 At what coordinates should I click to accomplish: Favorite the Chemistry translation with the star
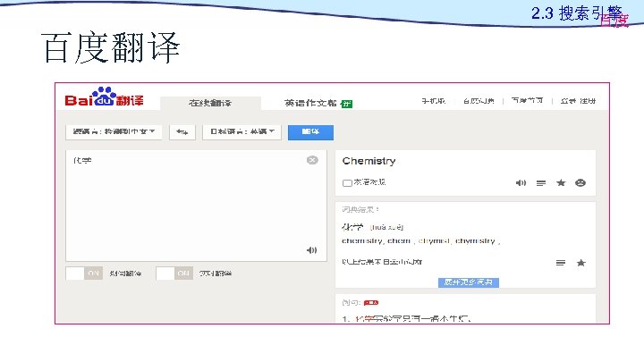click(561, 182)
